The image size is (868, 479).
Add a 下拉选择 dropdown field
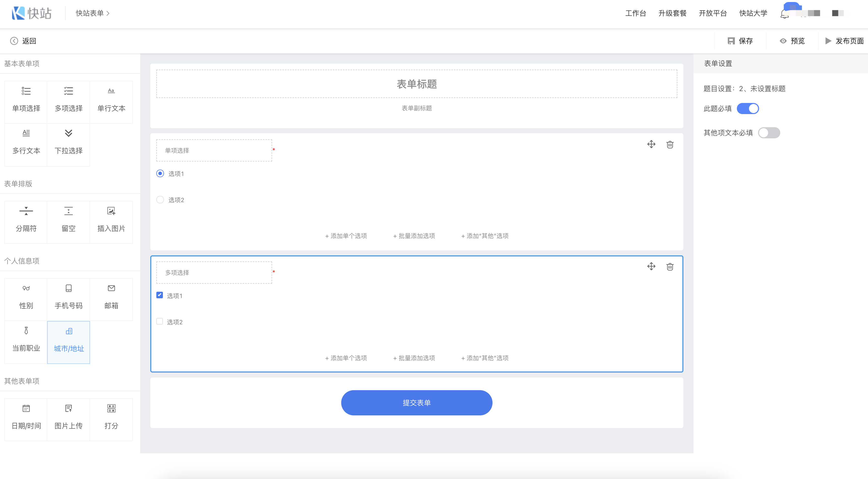(x=68, y=144)
